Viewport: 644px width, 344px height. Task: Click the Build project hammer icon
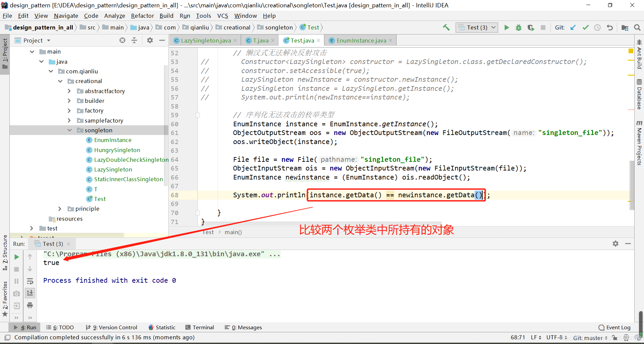point(446,27)
